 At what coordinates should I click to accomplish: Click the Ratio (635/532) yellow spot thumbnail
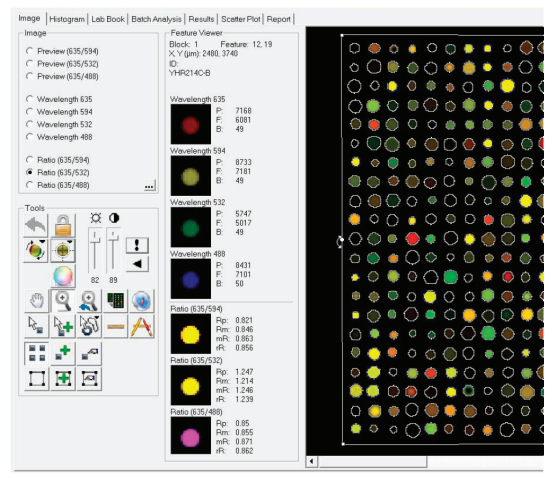pos(191,385)
